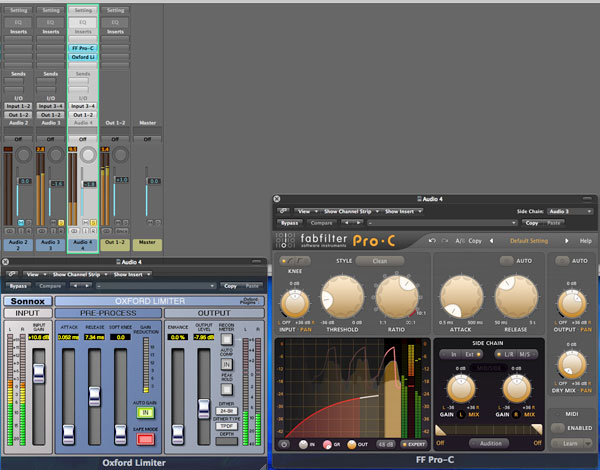600x470 pixels.
Task: Click the Release fader in Oxford Limiter
Action: pos(95,396)
